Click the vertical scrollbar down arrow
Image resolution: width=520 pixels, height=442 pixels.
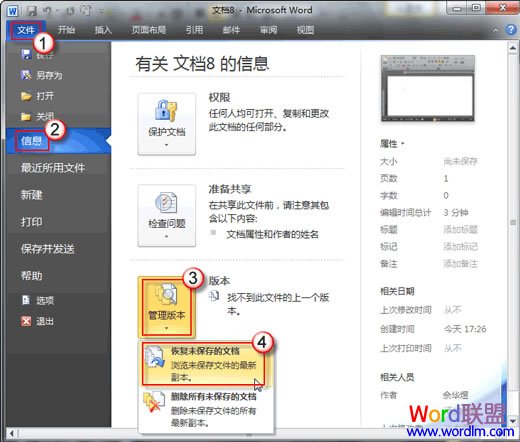(513, 421)
